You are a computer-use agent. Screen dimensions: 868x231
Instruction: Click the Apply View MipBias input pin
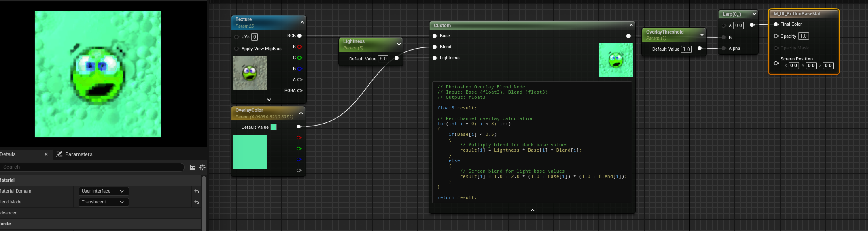tap(237, 49)
